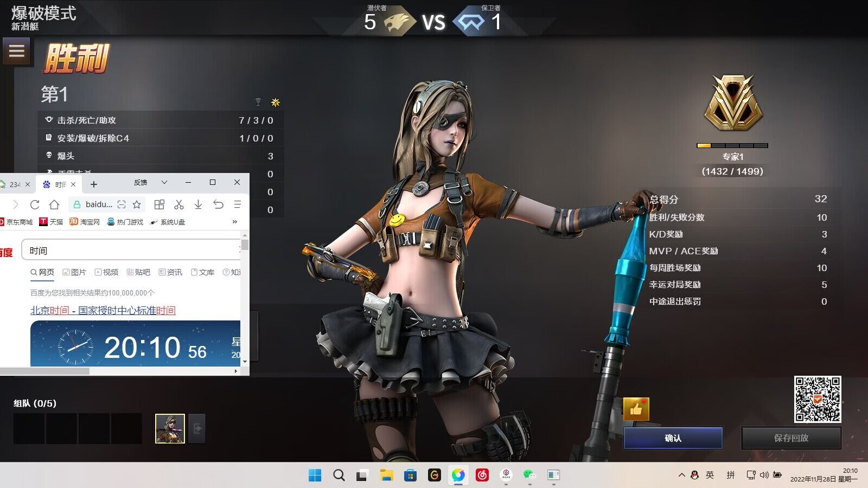This screenshot has height=488, width=868.
Task: Click the 爆头 headshot stats row
Action: (x=161, y=156)
